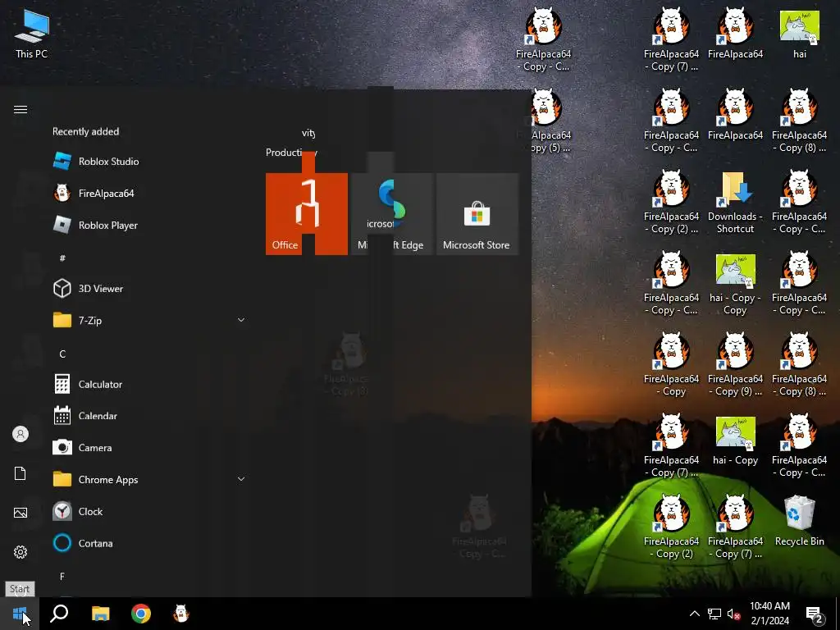Click the muted volume icon in tray

point(733,614)
